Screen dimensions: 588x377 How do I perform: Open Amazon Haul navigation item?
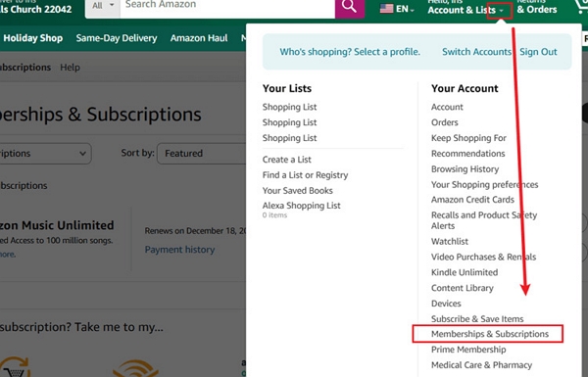click(199, 38)
